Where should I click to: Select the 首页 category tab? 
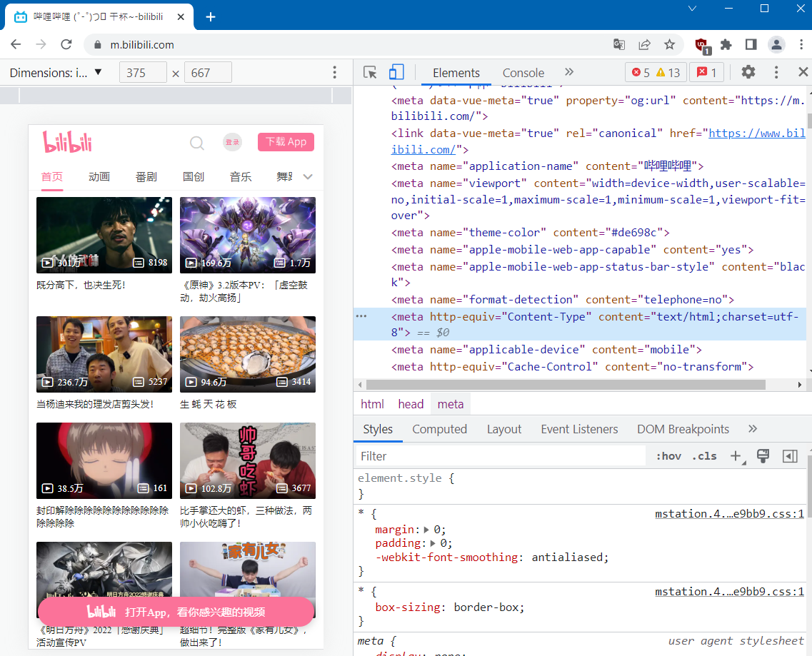coord(52,177)
